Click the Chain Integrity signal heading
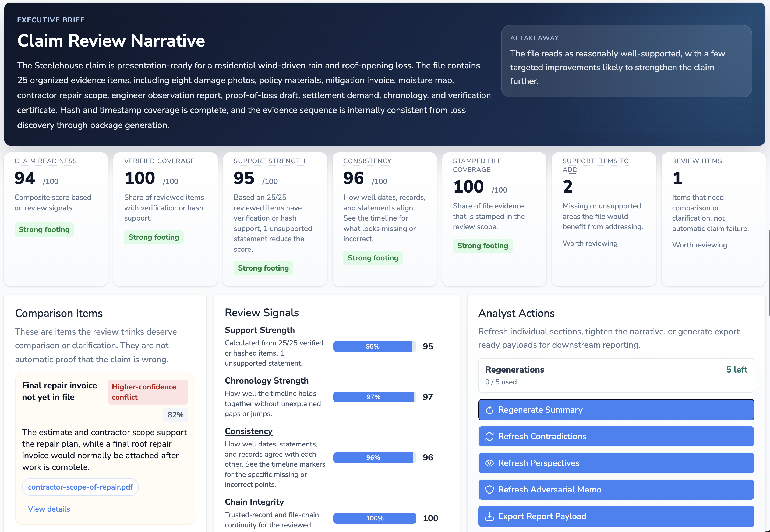Screen dimensions: 770x532 [x=254, y=502]
